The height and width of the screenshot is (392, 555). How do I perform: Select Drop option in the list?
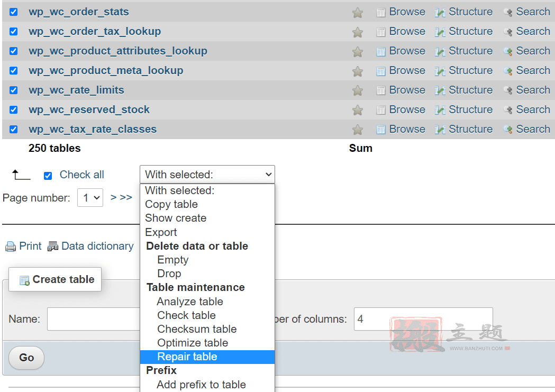click(x=207, y=274)
